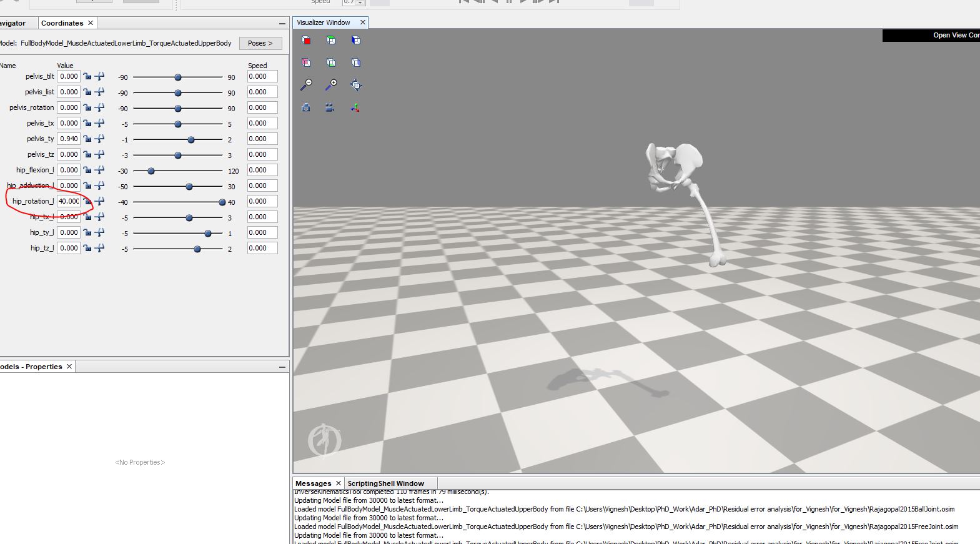This screenshot has width=980, height=544.
Task: Toggle lock for pelvis_list coordinate
Action: coord(87,92)
